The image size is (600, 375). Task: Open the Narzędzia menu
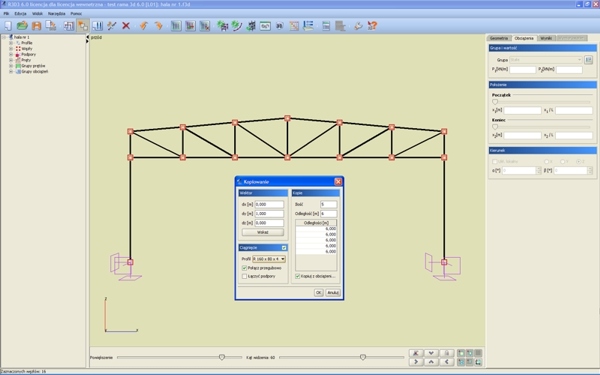coord(57,13)
